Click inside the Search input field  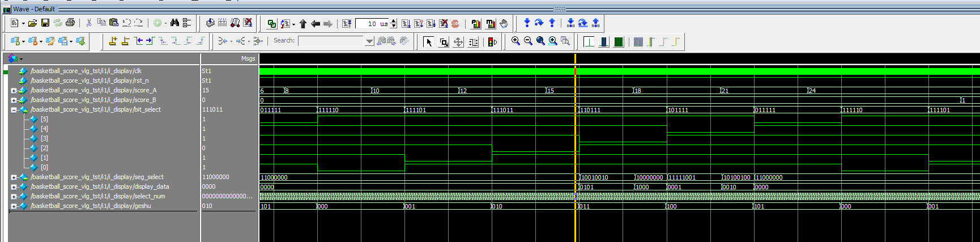(331, 41)
